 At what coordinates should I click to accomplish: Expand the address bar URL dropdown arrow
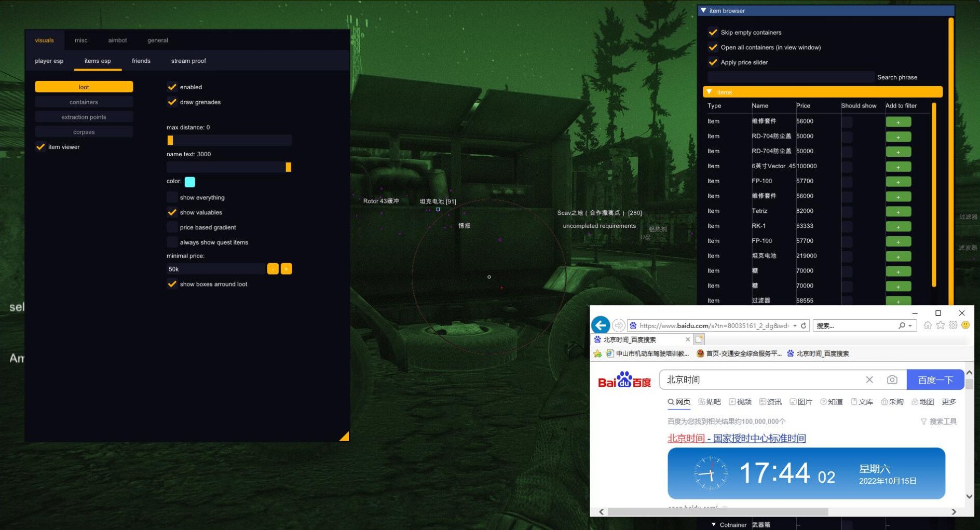pyautogui.click(x=795, y=326)
